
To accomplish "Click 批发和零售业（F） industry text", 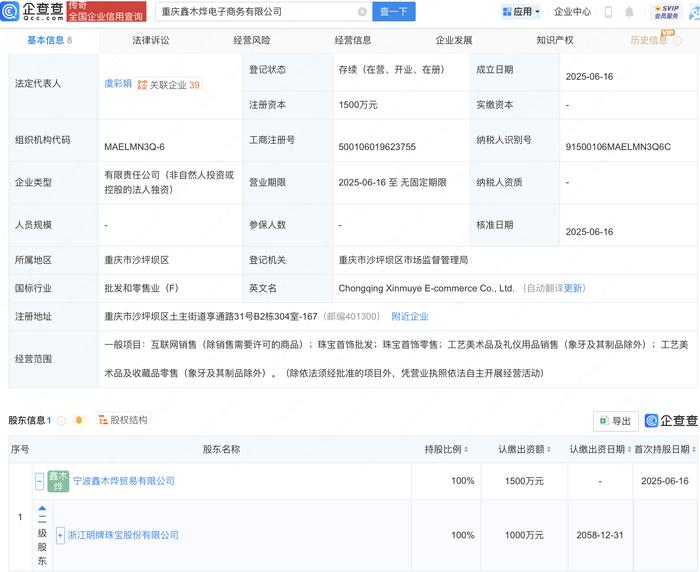I will [142, 288].
